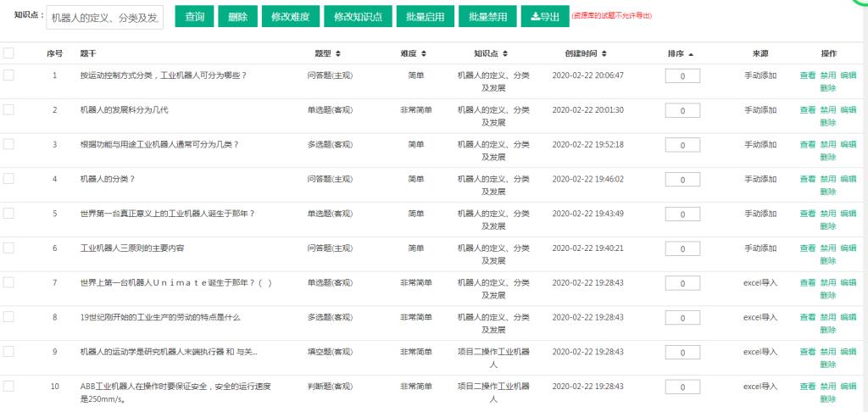The image size is (868, 412).
Task: Focus the 知识点 search input field
Action: [x=105, y=17]
